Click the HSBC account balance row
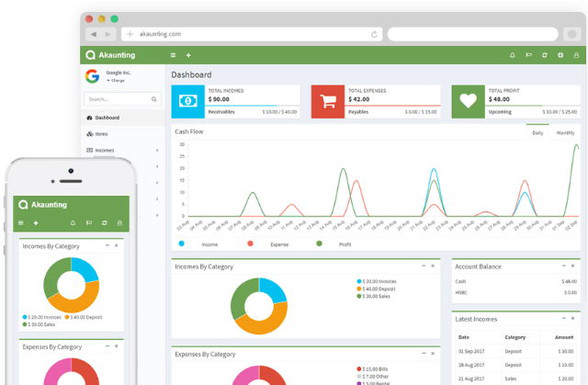This screenshot has height=385, width=588. coord(516,292)
